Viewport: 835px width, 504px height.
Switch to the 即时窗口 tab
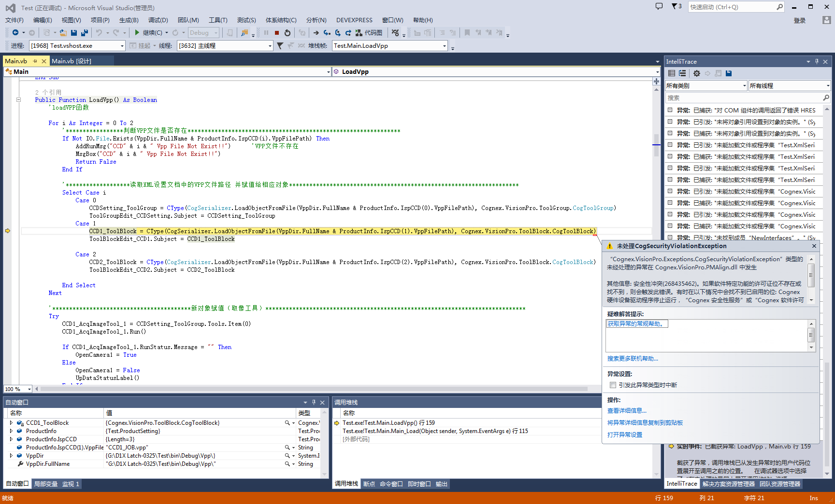(419, 484)
